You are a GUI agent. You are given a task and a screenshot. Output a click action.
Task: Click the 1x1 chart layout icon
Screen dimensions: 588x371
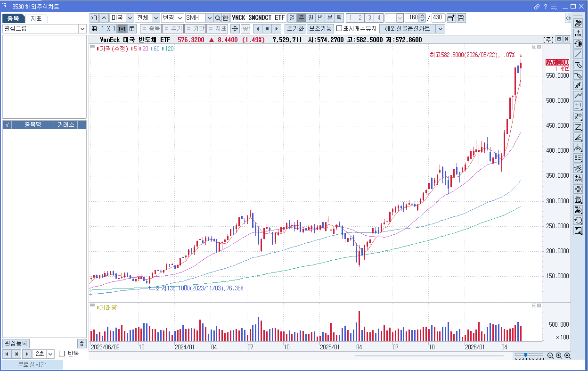(x=122, y=28)
